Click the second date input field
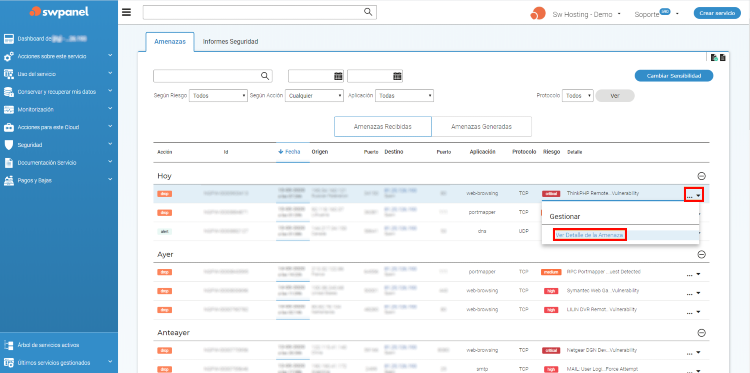Image resolution: width=750 pixels, height=373 pixels. point(375,76)
